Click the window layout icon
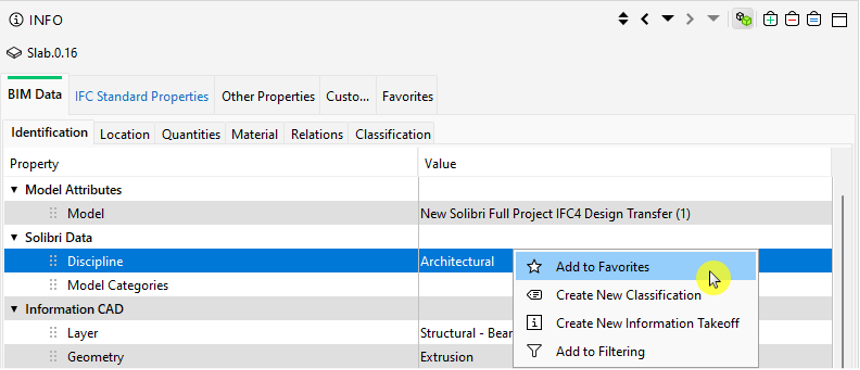 (840, 20)
